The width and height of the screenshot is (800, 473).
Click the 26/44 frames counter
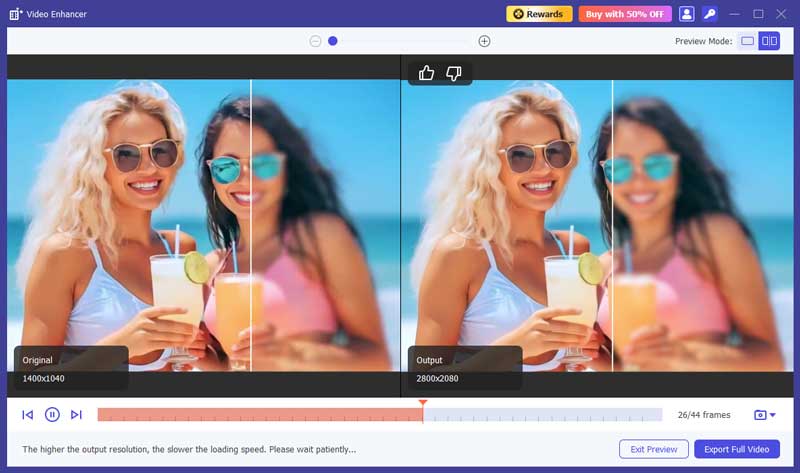point(704,415)
